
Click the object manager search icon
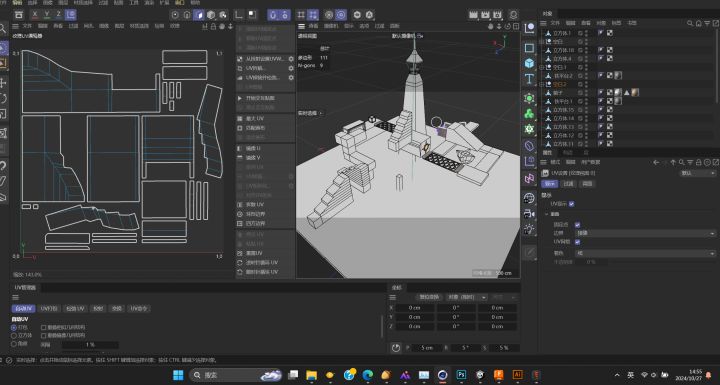pyautogui.click(x=690, y=23)
